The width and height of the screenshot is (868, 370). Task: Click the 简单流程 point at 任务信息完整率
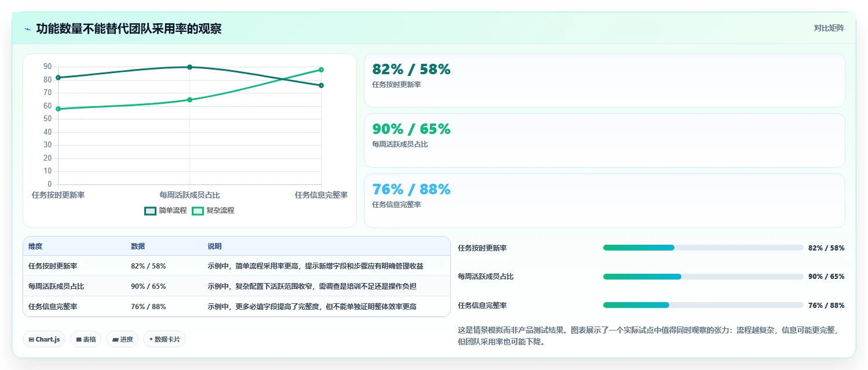pyautogui.click(x=321, y=85)
